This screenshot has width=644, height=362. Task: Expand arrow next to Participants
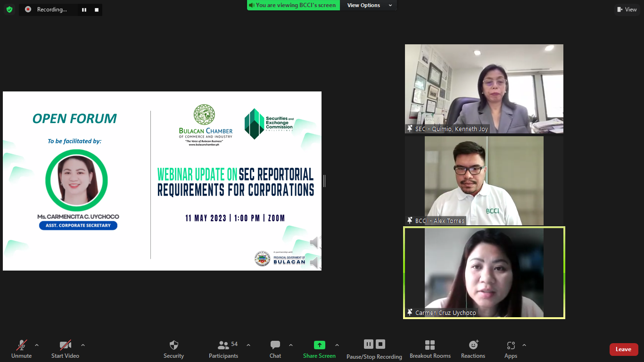pyautogui.click(x=248, y=345)
